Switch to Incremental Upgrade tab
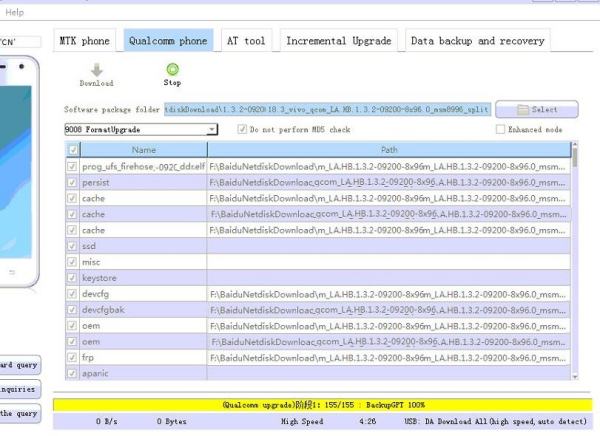This screenshot has height=436, width=600. [340, 41]
